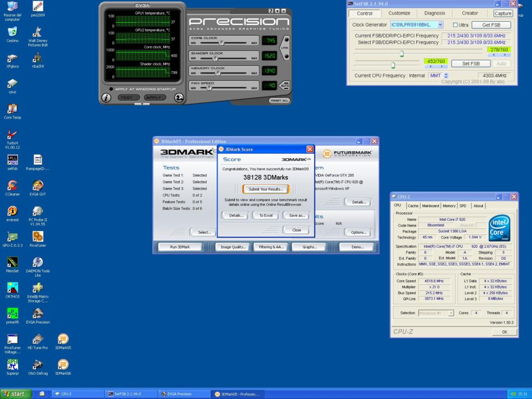Select the CCleaner desktop icon
Viewport: 532px width, 399px height.
click(12, 188)
